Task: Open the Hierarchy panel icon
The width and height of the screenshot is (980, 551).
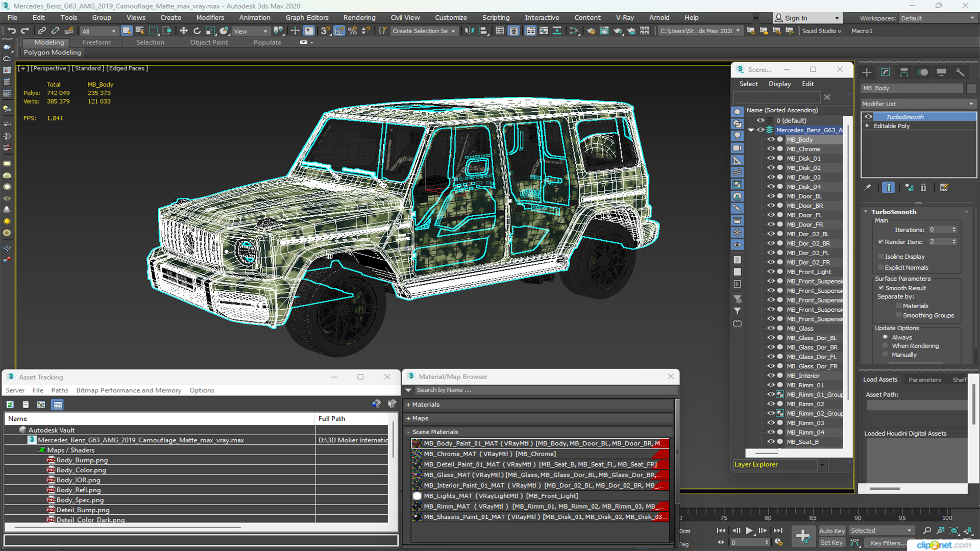Action: click(904, 72)
